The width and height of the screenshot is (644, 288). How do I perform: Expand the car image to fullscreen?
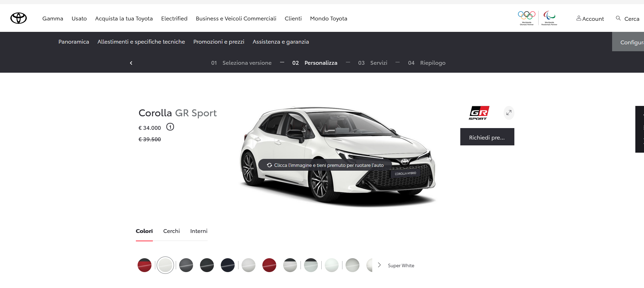[509, 113]
